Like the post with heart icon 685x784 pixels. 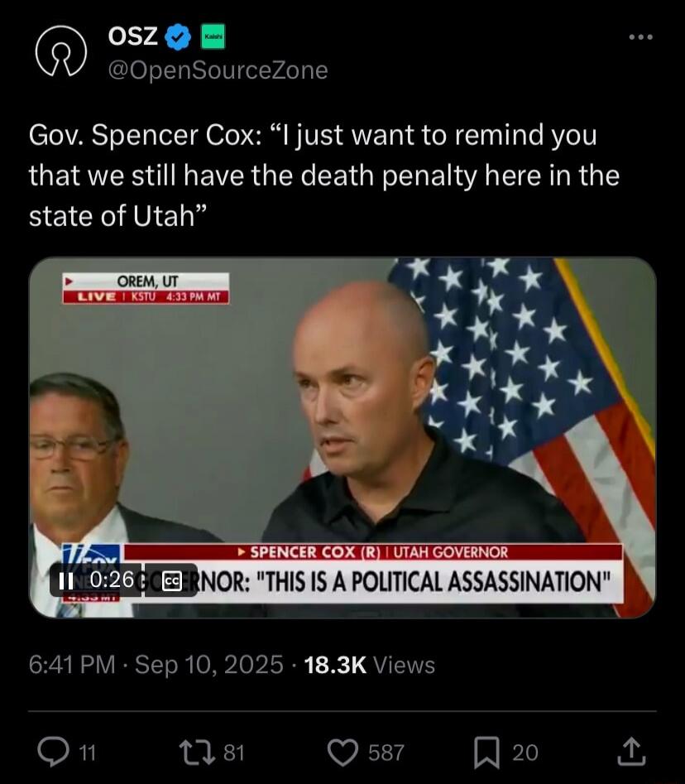(342, 753)
